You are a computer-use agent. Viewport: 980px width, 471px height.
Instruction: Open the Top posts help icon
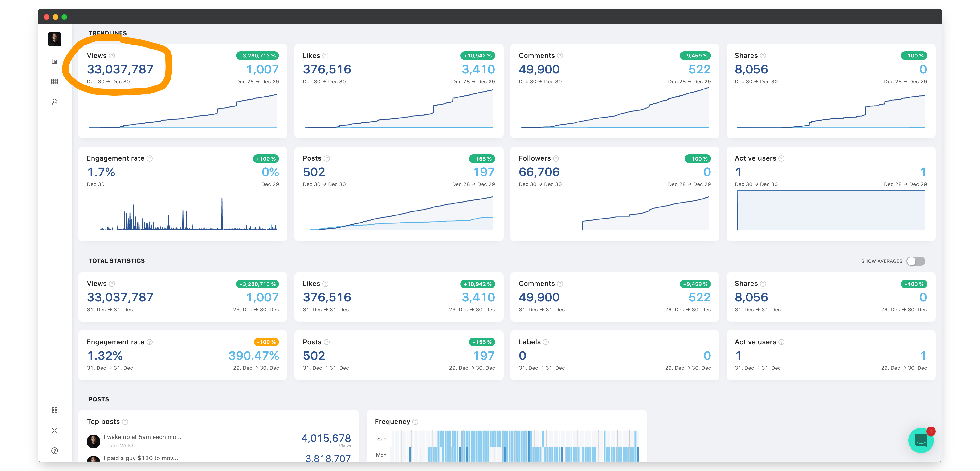point(124,422)
